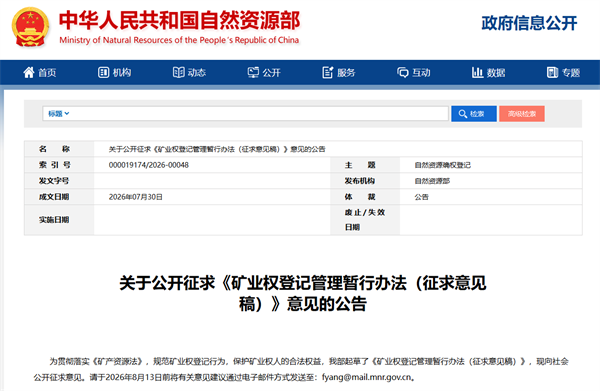
Task: Click the national emblem logo
Action: click(x=31, y=27)
